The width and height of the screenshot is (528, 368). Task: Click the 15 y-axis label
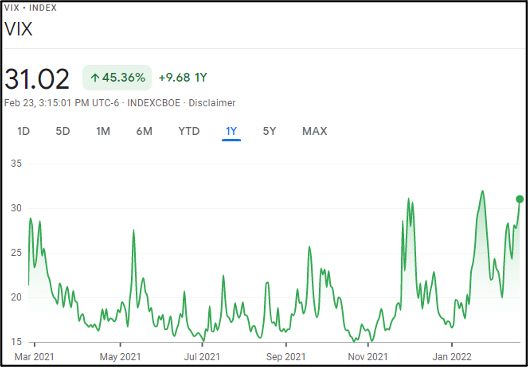(16, 342)
